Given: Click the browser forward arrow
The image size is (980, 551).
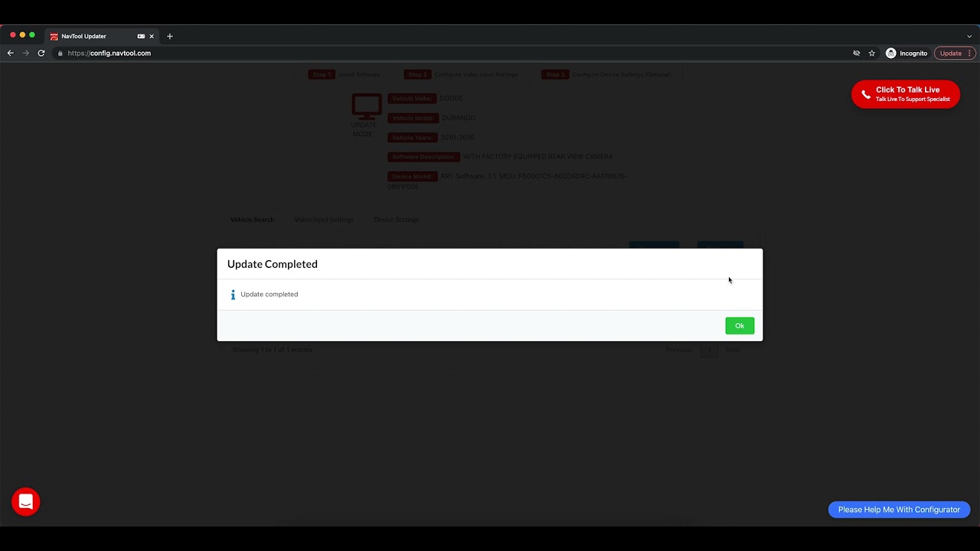Looking at the screenshot, I should tap(26, 54).
